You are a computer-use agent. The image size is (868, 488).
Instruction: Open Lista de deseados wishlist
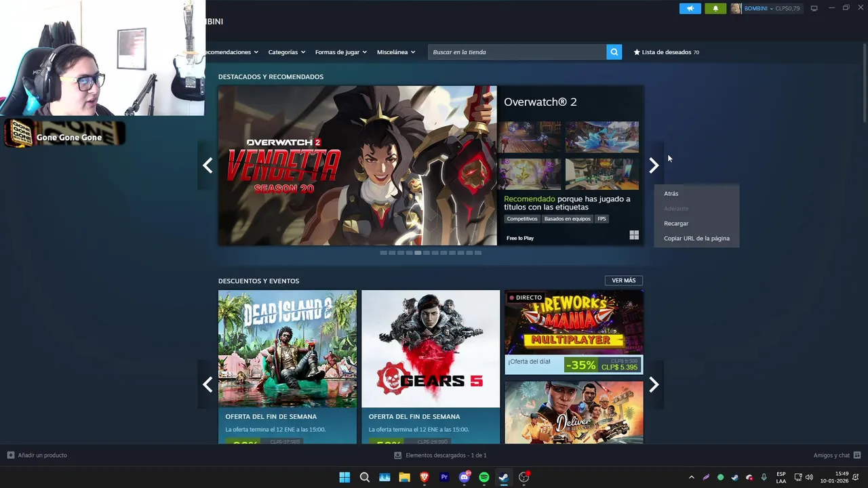(x=667, y=52)
